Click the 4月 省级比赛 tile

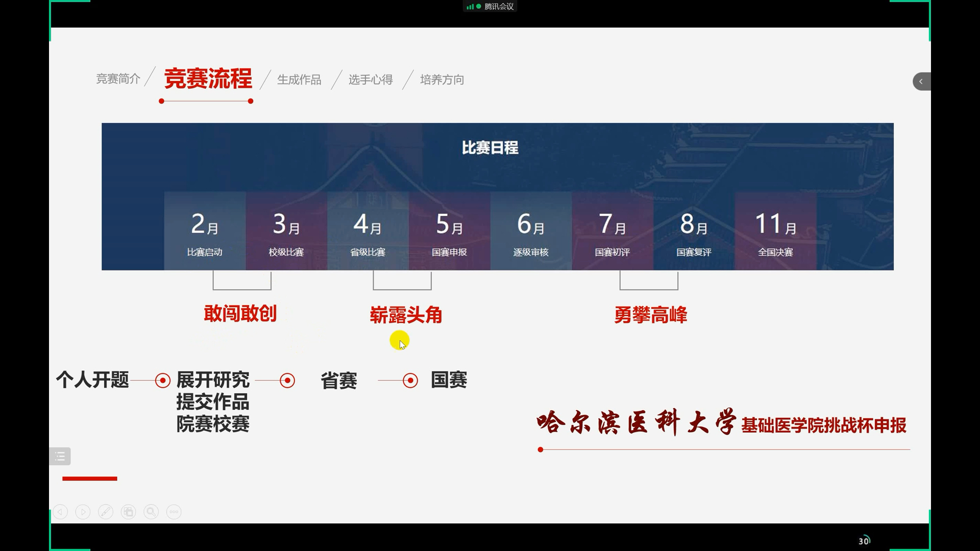point(368,231)
